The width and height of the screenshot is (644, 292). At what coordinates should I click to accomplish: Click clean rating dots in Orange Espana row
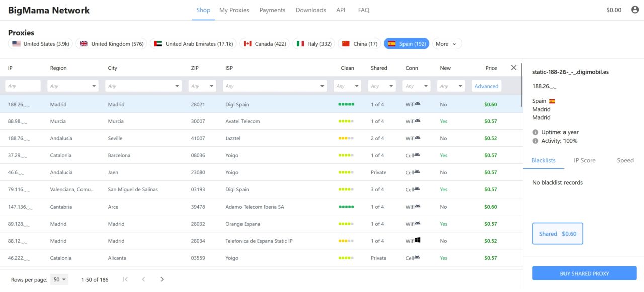click(346, 224)
